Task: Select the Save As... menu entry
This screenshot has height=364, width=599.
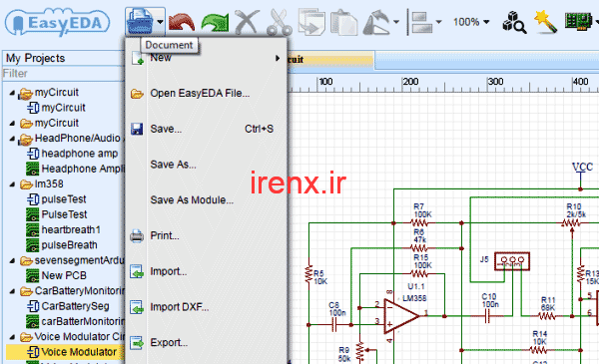Action: pos(207,165)
